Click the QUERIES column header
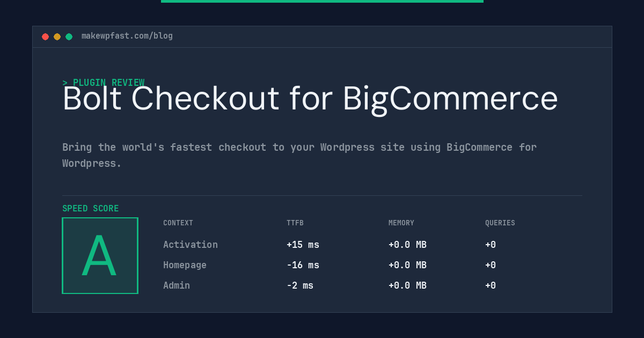This screenshot has width=644, height=338. tap(500, 223)
